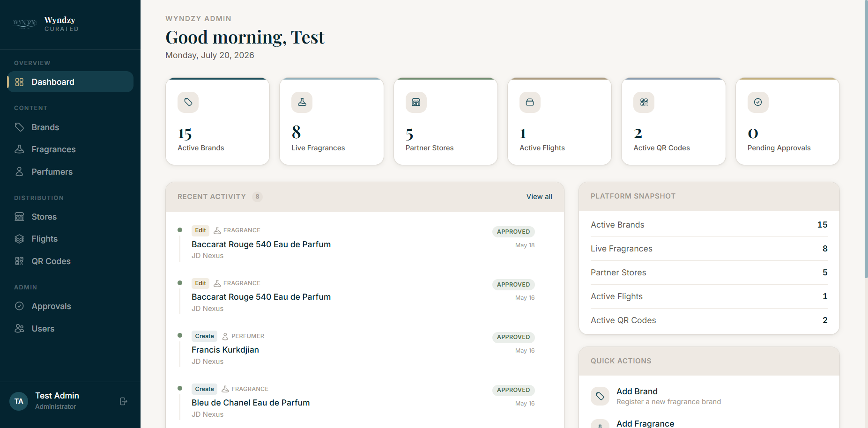Screen dimensions: 868x428
Task: Open the Fragrances section
Action: (x=70, y=149)
